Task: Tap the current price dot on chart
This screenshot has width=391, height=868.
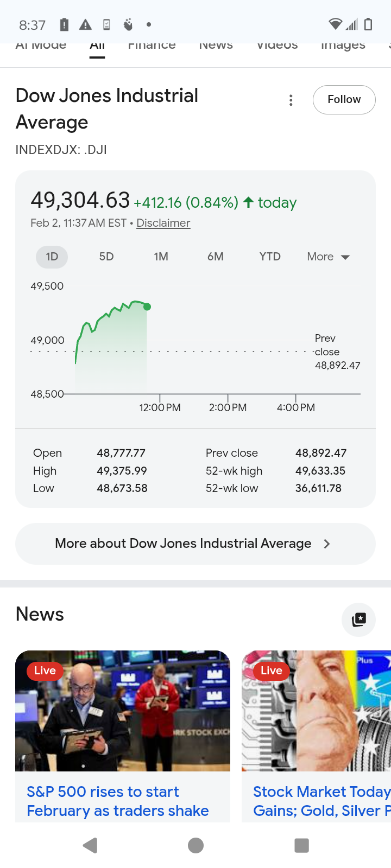Action: (147, 307)
